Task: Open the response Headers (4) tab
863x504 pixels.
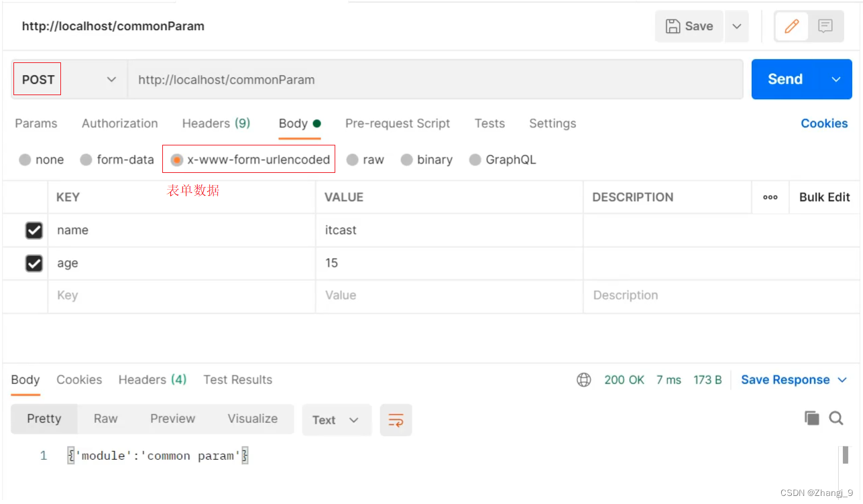Action: pos(152,380)
